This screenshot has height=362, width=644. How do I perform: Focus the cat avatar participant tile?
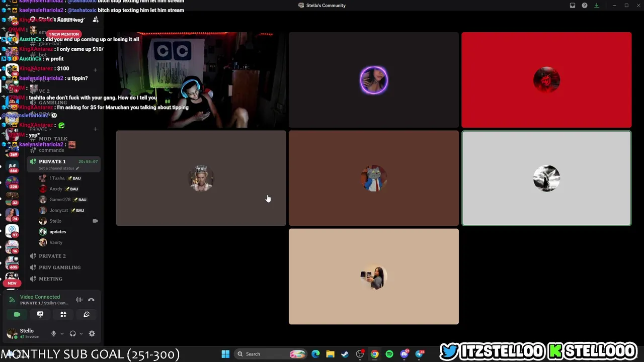pyautogui.click(x=374, y=178)
